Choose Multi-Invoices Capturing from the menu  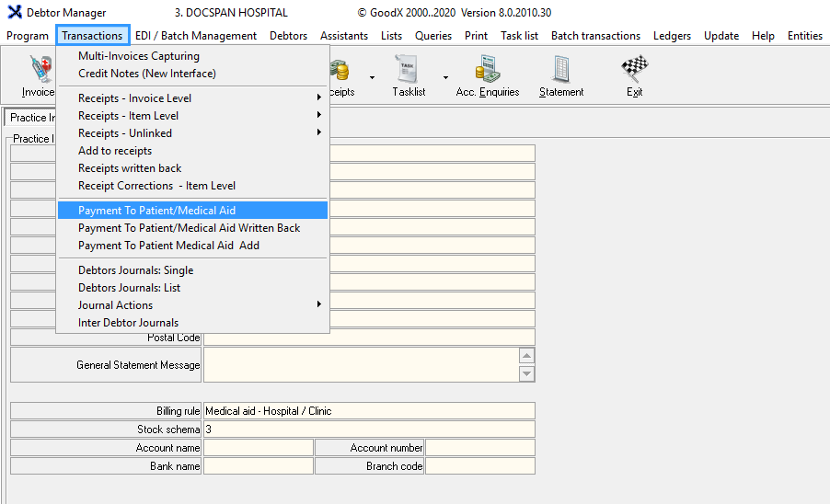(139, 56)
